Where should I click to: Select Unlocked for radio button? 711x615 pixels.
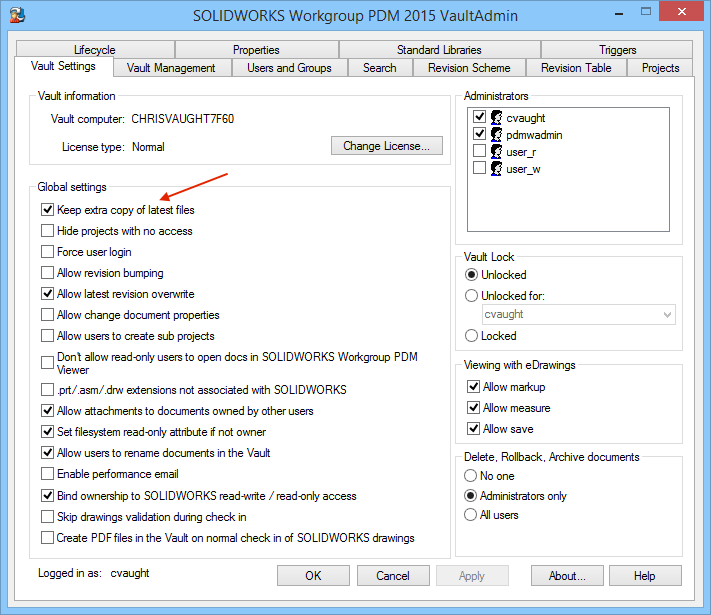pos(472,296)
